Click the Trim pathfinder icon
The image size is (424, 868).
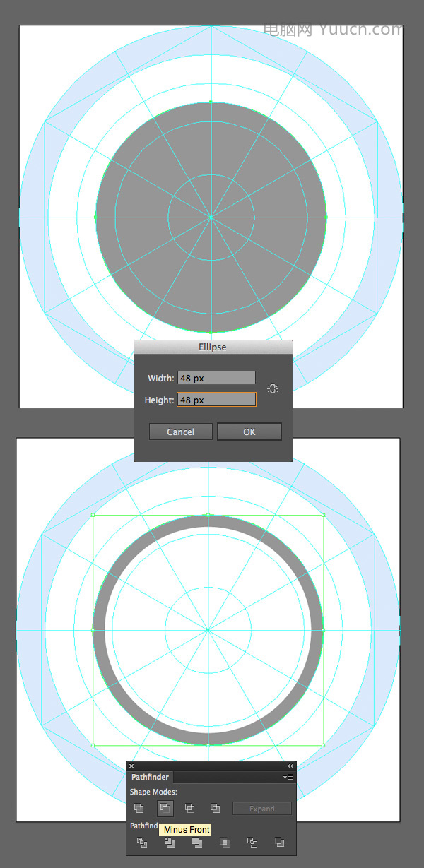point(170,842)
